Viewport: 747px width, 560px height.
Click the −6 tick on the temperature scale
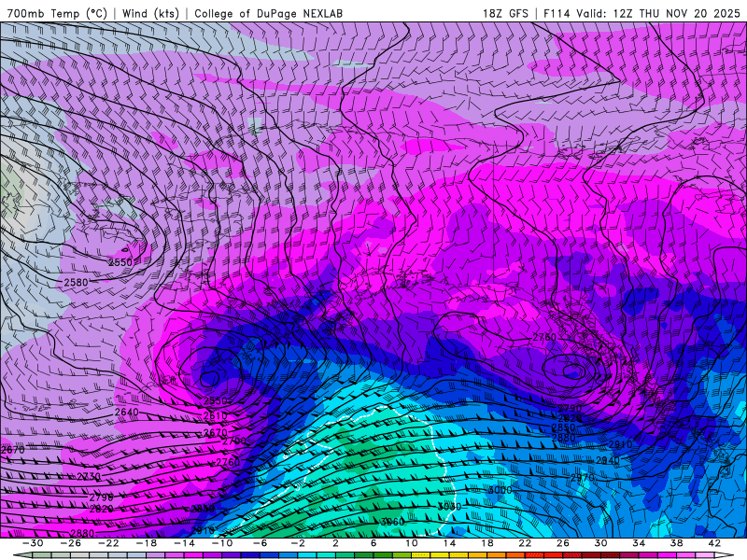pos(260,543)
